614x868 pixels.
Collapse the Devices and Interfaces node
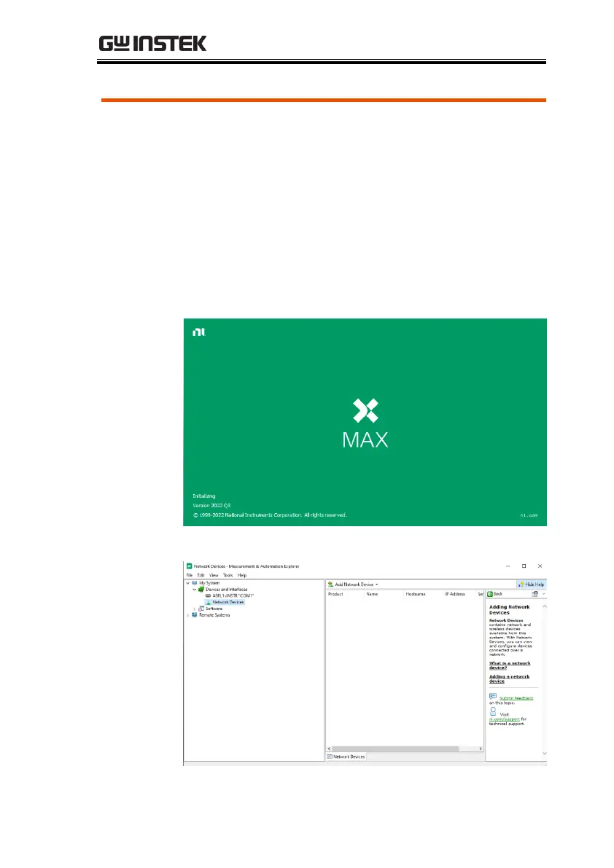[x=194, y=590]
